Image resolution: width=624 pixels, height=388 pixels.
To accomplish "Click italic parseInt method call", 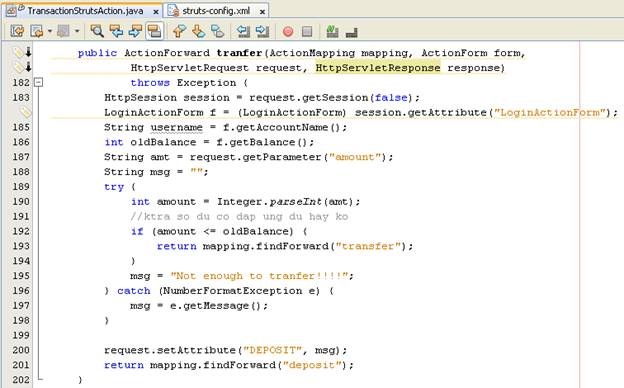I will 295,202.
